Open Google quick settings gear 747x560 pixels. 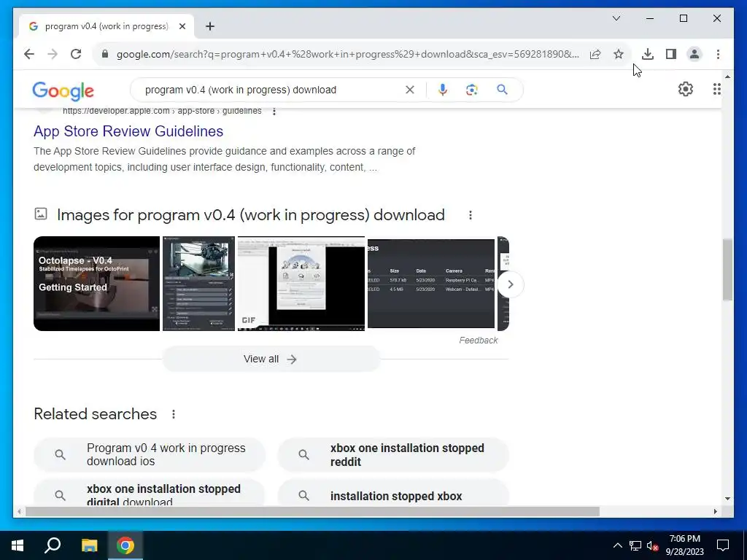(x=686, y=89)
